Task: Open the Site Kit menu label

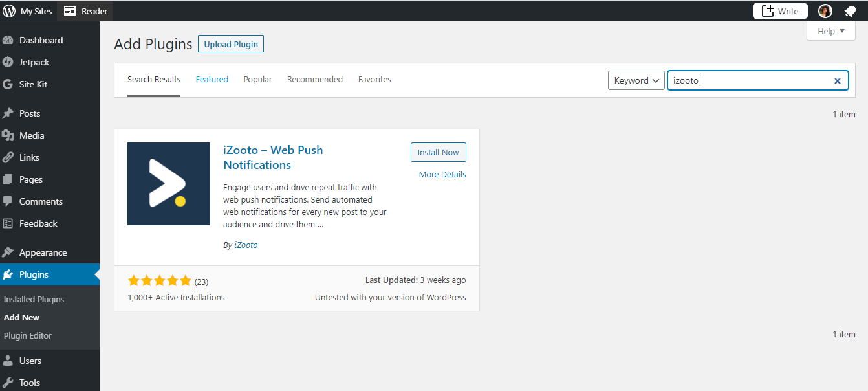Action: click(33, 84)
